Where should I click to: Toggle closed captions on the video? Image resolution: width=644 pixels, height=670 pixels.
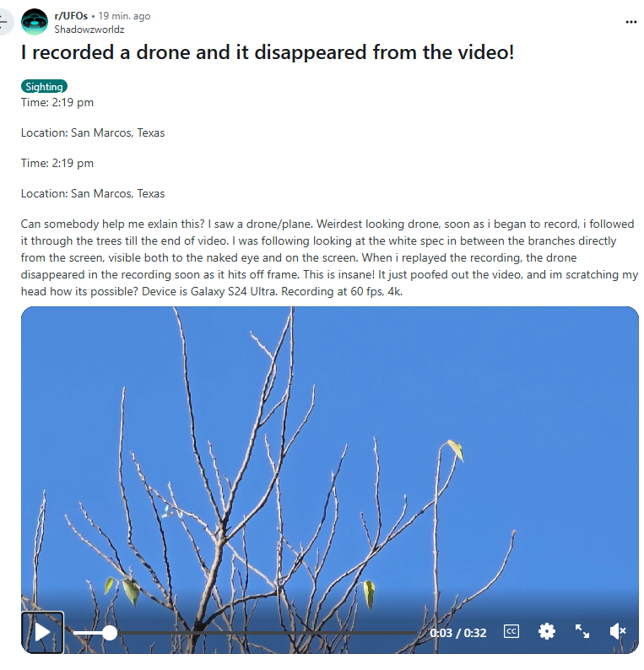pyautogui.click(x=511, y=631)
